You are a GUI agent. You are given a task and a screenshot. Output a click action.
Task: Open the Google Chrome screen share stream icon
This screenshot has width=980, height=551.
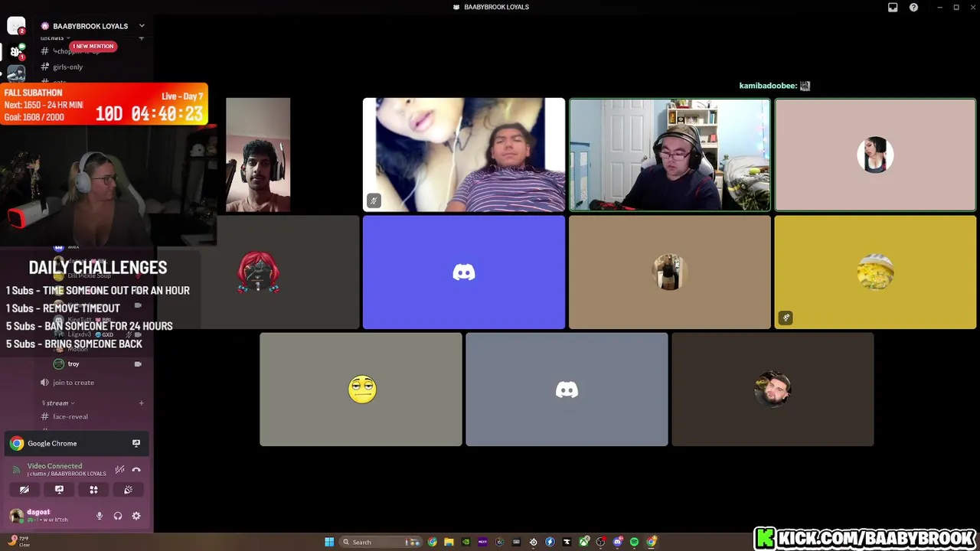[136, 443]
